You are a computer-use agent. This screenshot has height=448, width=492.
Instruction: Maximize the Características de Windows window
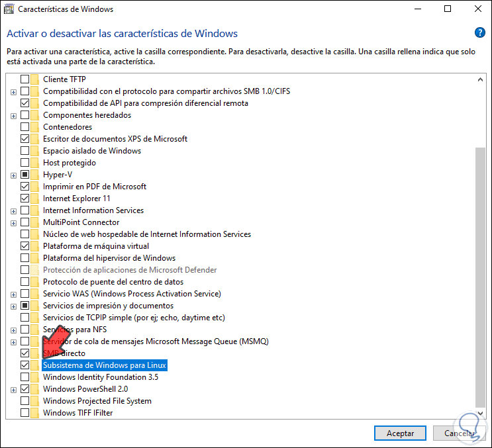pos(448,9)
